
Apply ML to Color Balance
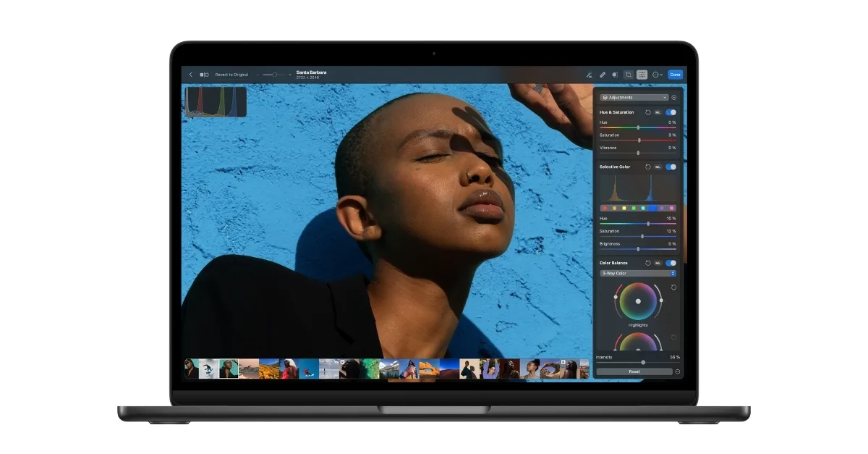658,263
